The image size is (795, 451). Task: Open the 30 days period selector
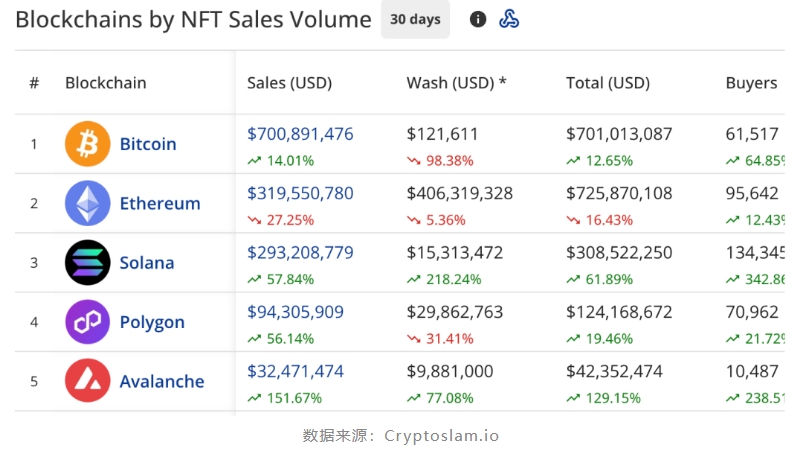point(415,19)
